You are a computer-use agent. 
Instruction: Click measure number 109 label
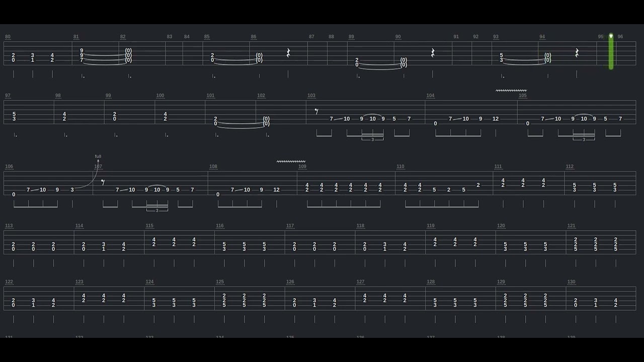pos(302,166)
